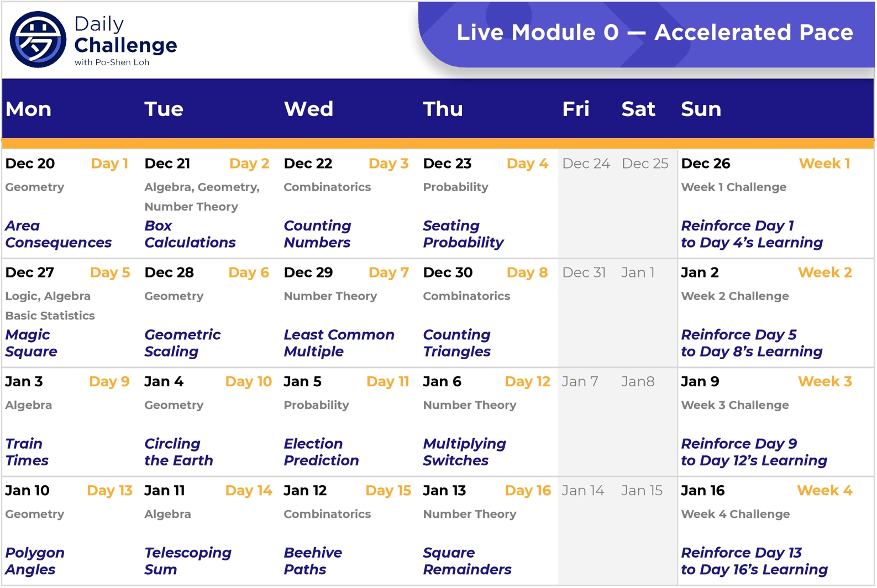Viewport: 877px width, 588px height.
Task: Open the Geometric Scaling lesson
Action: click(x=182, y=343)
